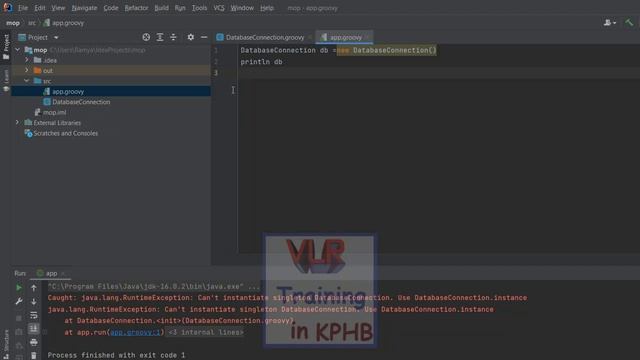This screenshot has height=360, width=640.
Task: Open Project panel gear options
Action: (191, 37)
